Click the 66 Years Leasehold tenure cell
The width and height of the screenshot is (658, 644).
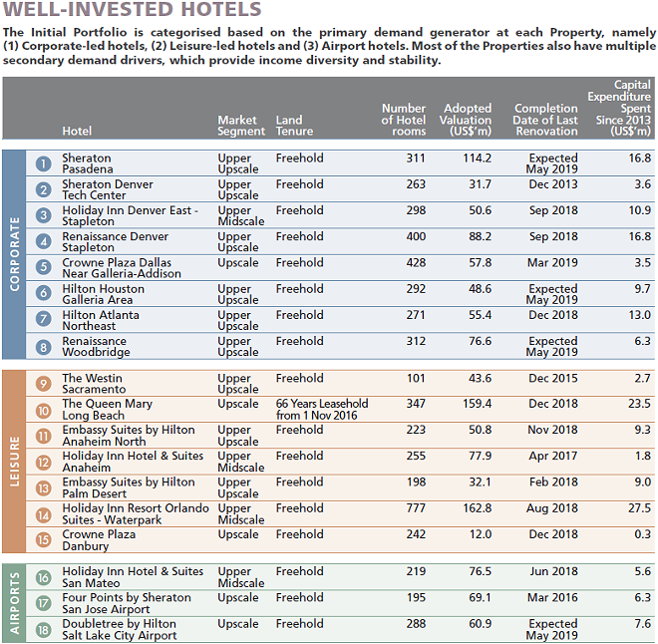click(322, 409)
